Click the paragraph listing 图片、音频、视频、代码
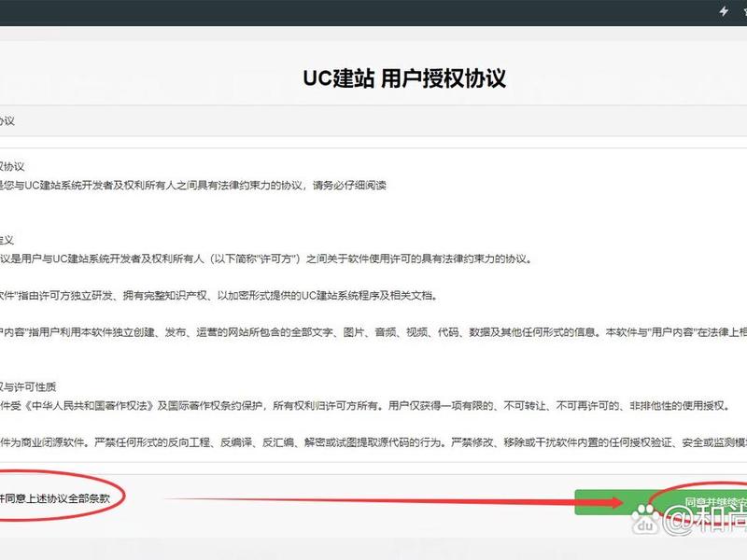 373,332
